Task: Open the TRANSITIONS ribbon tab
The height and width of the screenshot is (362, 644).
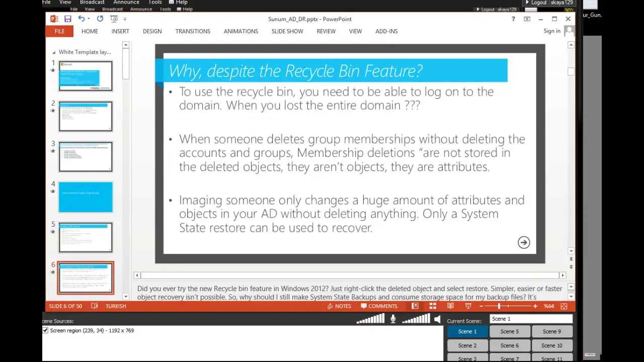Action: click(193, 31)
